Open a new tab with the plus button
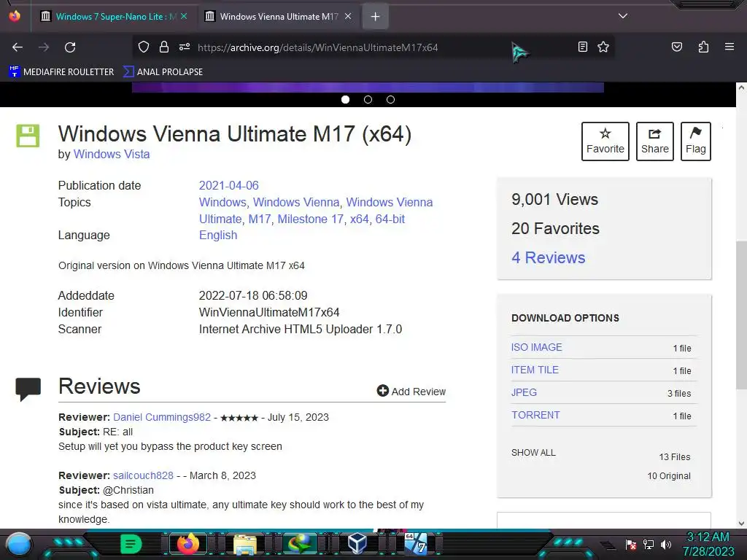747x560 pixels. [376, 17]
